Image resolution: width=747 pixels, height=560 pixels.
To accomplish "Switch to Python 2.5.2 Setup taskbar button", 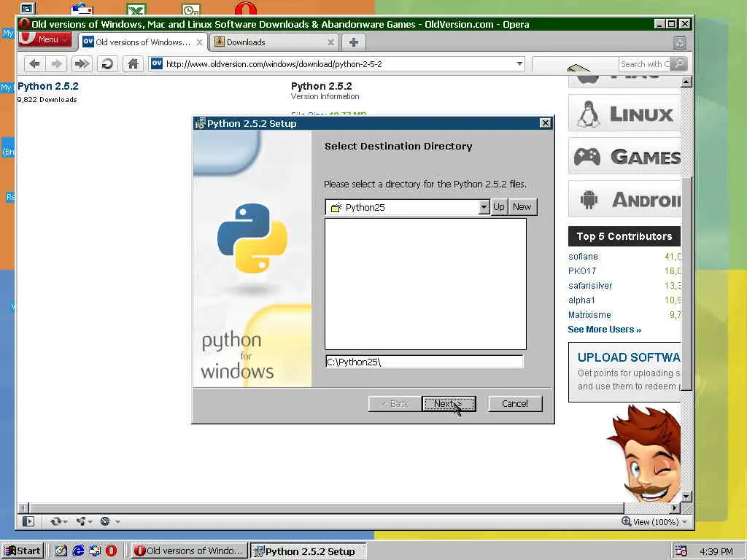I will click(x=309, y=551).
